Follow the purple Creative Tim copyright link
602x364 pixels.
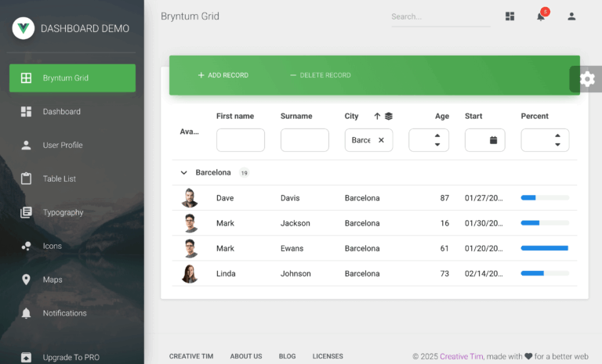pos(461,356)
